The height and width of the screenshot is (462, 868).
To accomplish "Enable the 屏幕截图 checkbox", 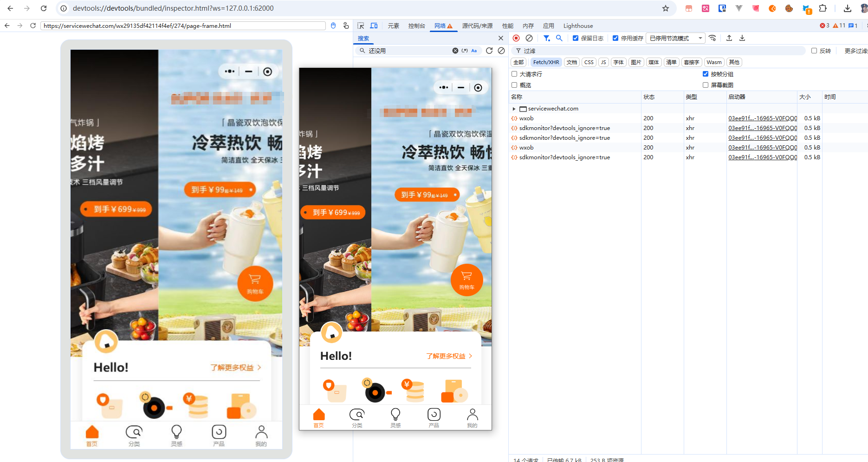I will click(x=706, y=85).
